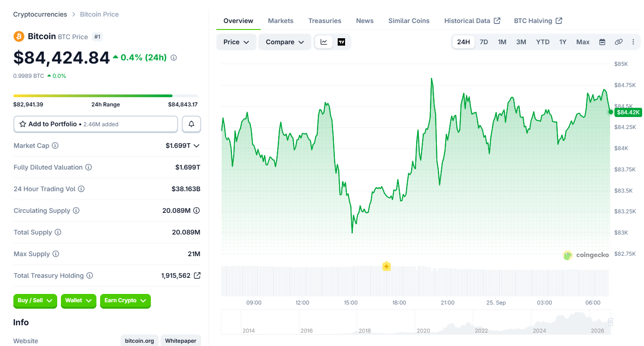The width and height of the screenshot is (644, 346).
Task: Click the $84,843.17 range high value
Action: (x=183, y=105)
